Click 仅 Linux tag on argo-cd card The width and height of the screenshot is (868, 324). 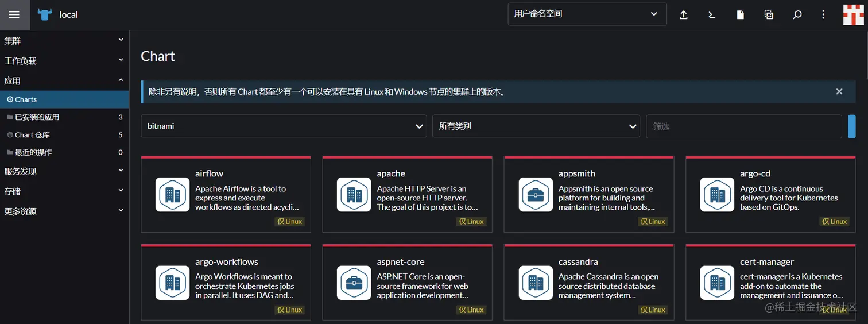click(835, 221)
